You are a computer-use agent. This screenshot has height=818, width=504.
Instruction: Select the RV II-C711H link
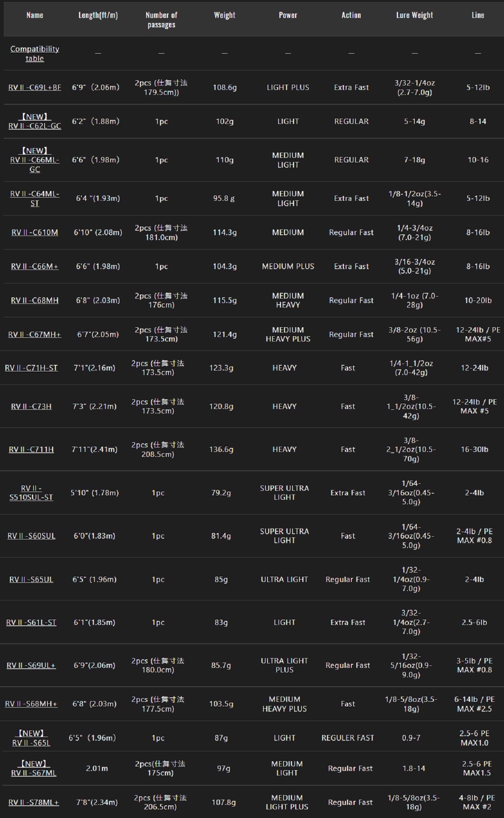pos(31,449)
